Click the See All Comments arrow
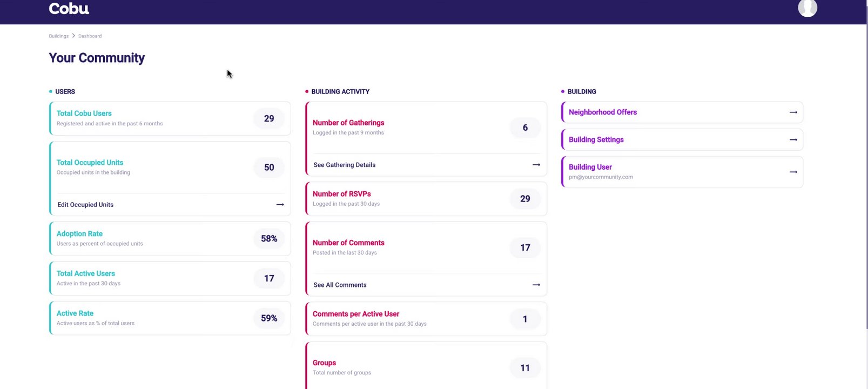Viewport: 868px width, 389px height. click(x=536, y=285)
